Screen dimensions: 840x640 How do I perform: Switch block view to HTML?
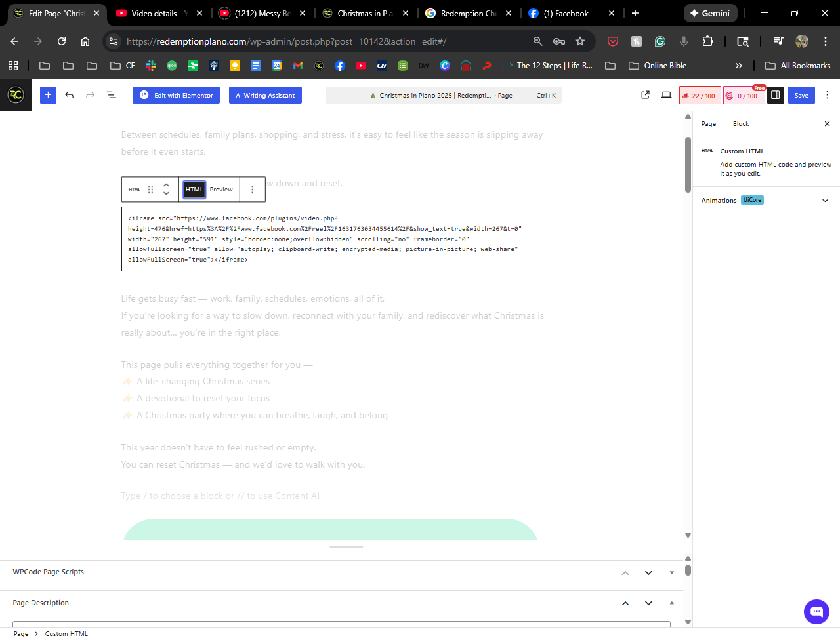(x=194, y=190)
